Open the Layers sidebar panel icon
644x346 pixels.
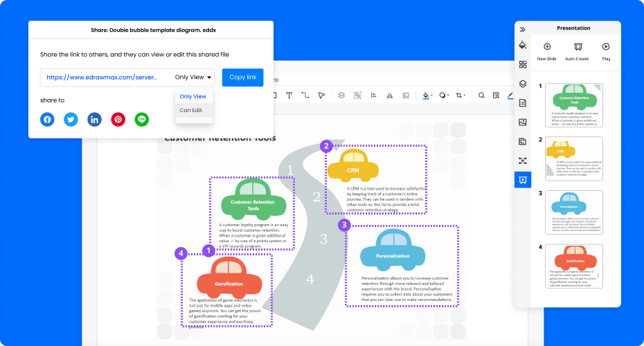(x=523, y=84)
